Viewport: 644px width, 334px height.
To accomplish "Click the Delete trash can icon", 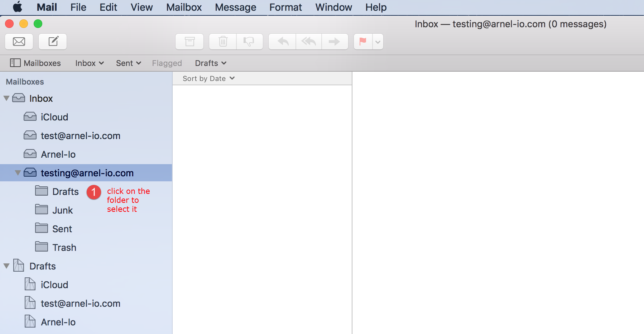I will coord(223,42).
